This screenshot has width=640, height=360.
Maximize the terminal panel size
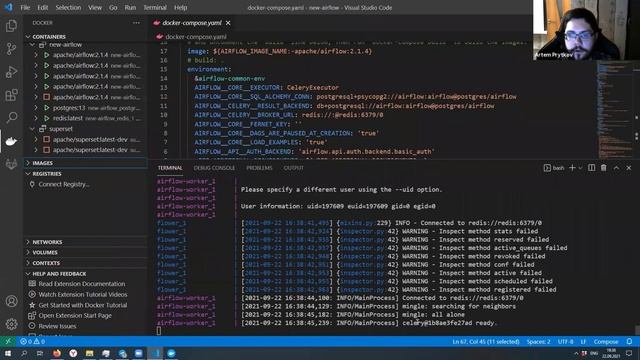pos(616,168)
